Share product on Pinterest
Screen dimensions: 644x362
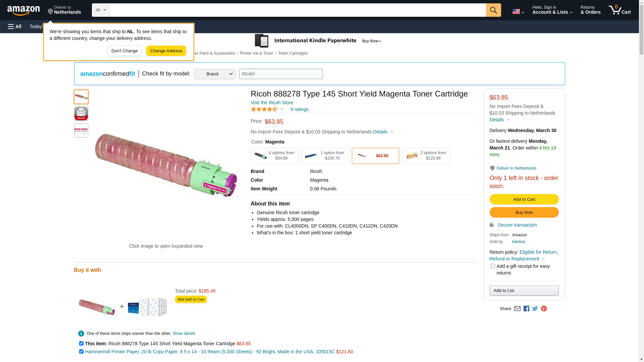click(544, 309)
